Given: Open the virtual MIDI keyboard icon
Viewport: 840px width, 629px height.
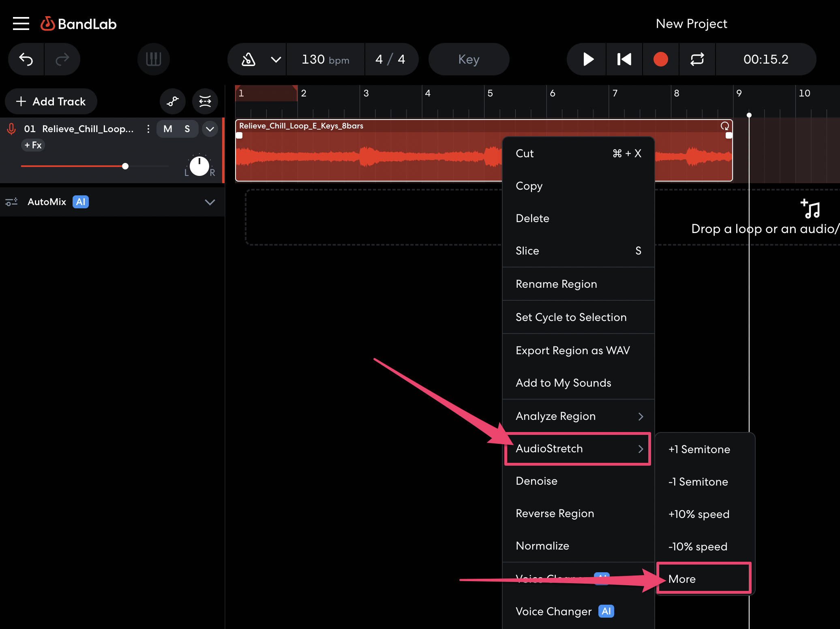Looking at the screenshot, I should [153, 60].
